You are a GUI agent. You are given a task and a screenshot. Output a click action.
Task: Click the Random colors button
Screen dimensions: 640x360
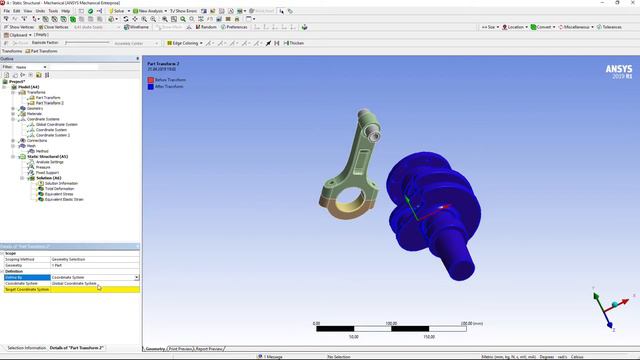[206, 27]
